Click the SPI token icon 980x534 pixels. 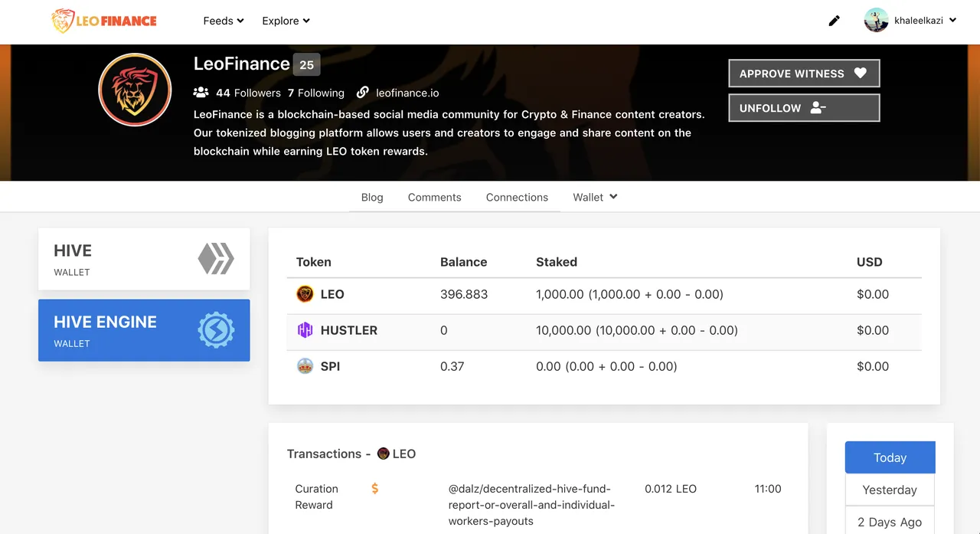tap(305, 366)
